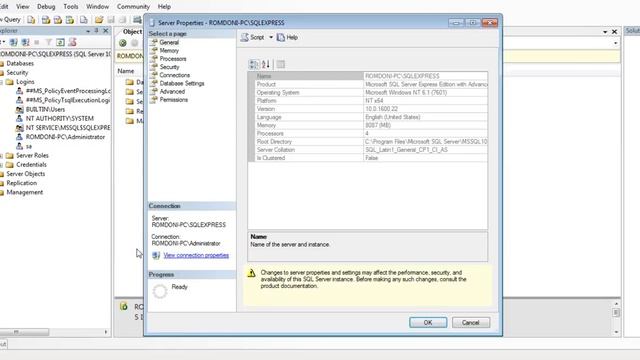Pin the Object Explorer panel with auto-hide pushpin

[x=97, y=31]
